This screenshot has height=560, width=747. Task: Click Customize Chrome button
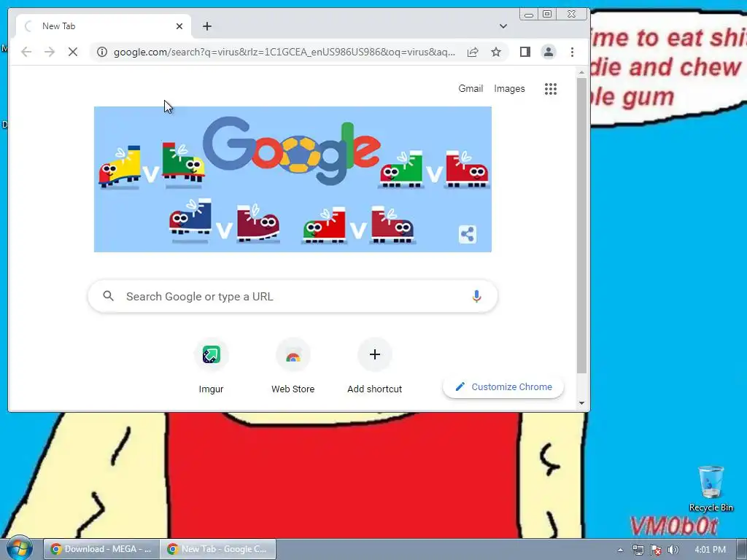503,386
